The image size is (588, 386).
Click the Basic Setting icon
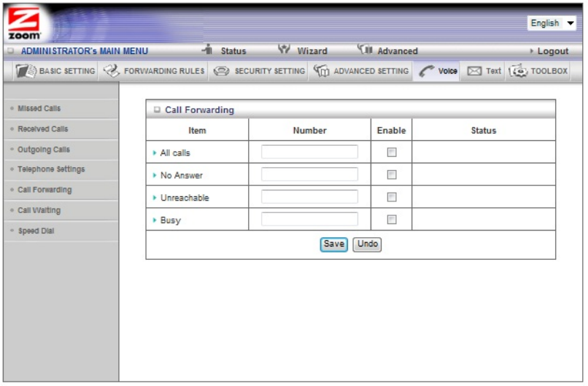(x=26, y=71)
